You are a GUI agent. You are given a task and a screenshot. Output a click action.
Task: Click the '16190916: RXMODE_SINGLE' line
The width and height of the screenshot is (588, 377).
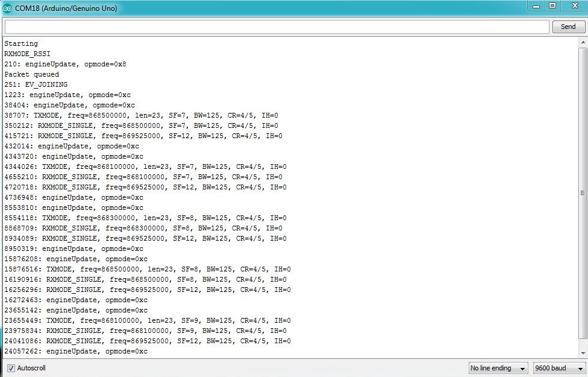coord(146,280)
